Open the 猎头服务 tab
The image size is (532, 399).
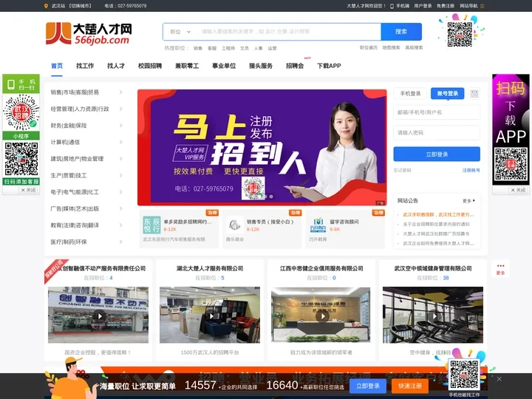(261, 66)
